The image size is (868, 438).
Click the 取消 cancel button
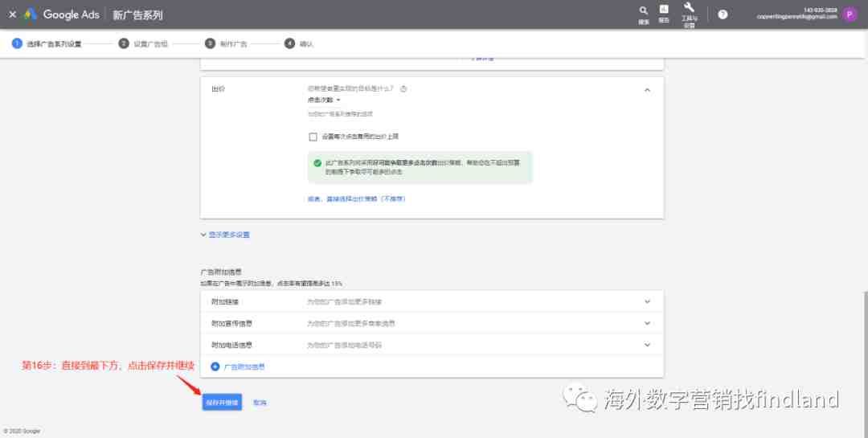coord(260,403)
